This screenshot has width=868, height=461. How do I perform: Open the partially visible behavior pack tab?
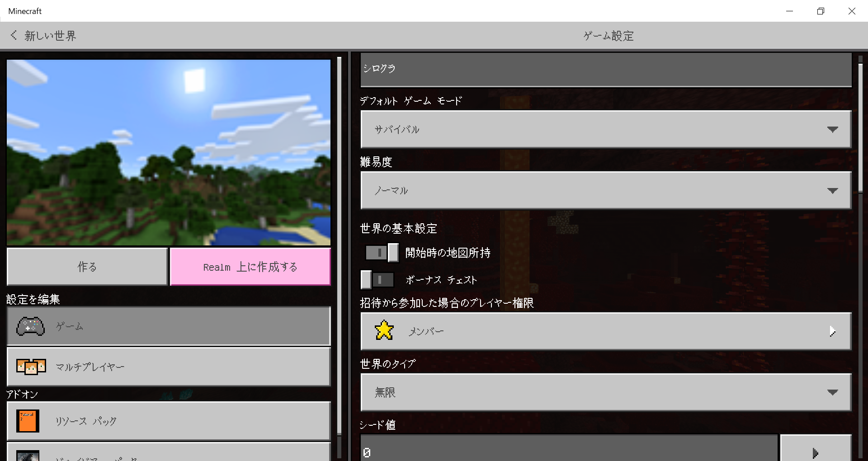tap(169, 452)
